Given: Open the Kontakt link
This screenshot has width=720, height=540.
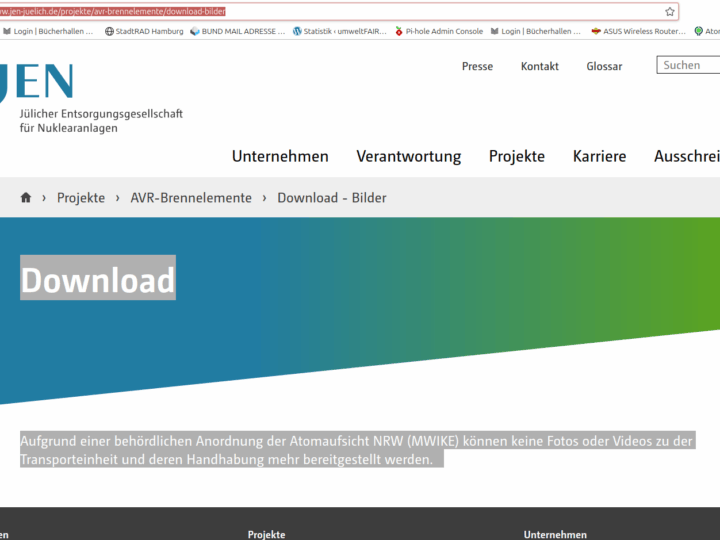Looking at the screenshot, I should click(x=540, y=66).
